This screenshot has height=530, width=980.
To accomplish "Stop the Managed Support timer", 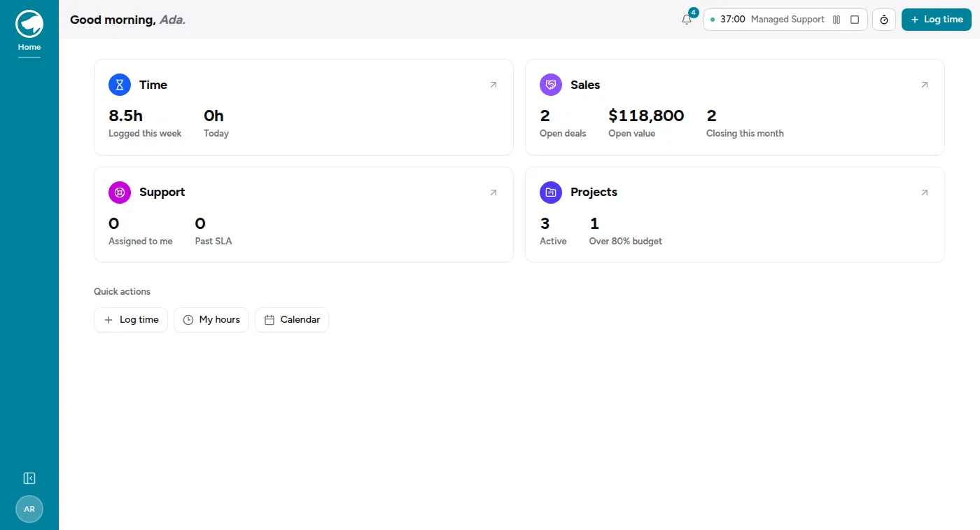I will pos(855,20).
